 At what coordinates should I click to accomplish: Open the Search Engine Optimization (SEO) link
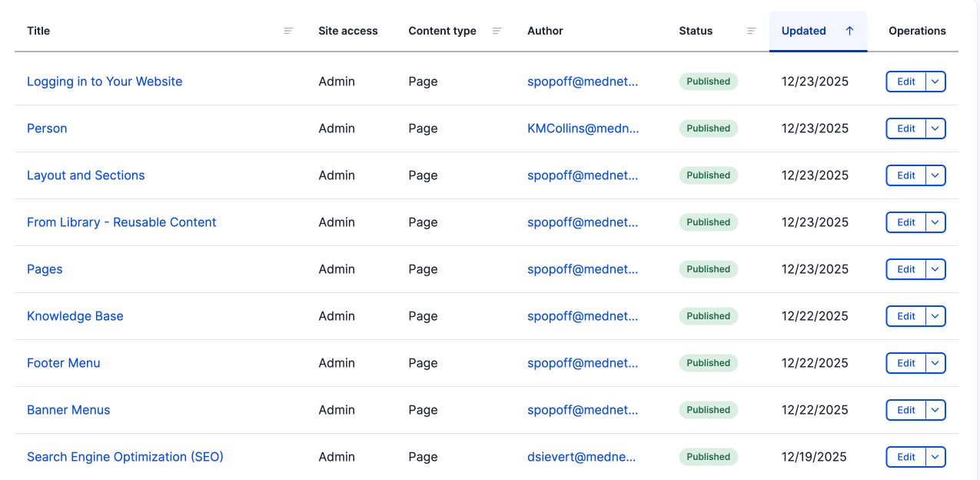125,457
